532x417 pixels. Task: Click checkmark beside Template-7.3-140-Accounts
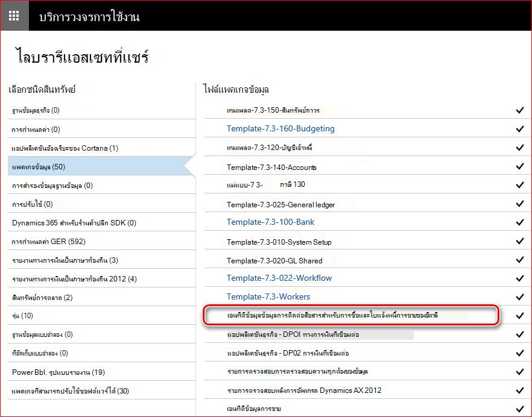519,166
